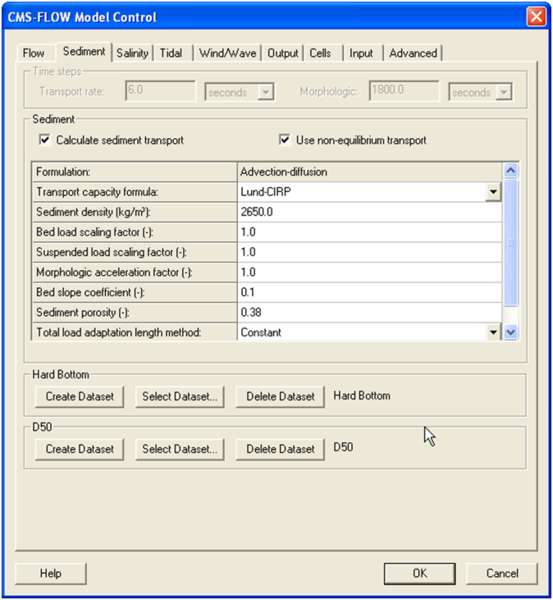Delete the Hard Bottom dataset
This screenshot has height=600, width=553.
pos(280,396)
